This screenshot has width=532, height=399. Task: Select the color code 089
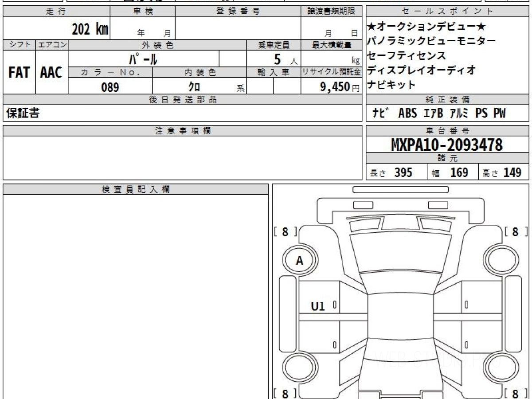(x=110, y=87)
